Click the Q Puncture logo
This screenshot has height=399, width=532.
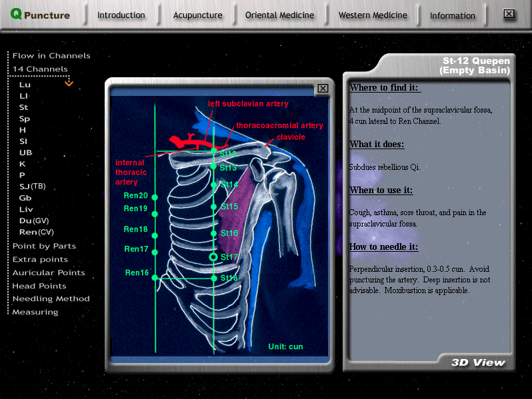pos(40,15)
